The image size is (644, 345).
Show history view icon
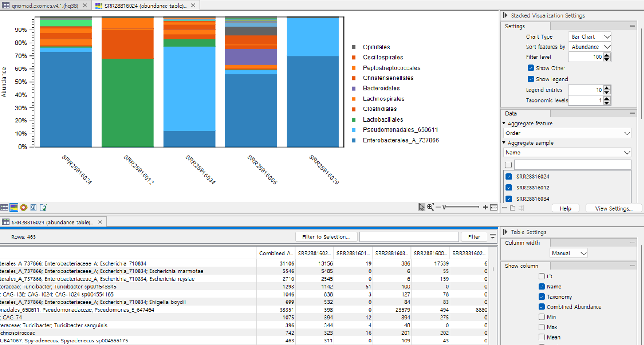pos(33,207)
